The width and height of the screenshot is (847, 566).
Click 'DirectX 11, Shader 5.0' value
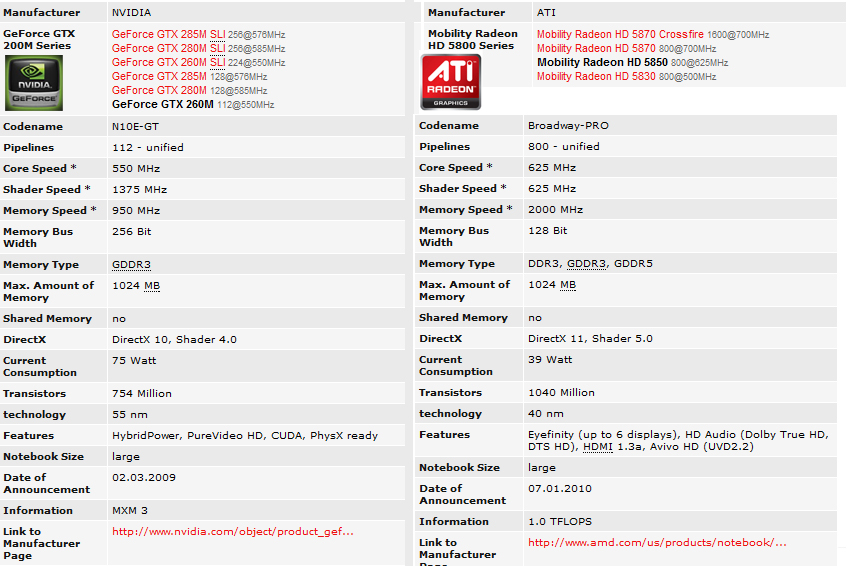pos(590,339)
